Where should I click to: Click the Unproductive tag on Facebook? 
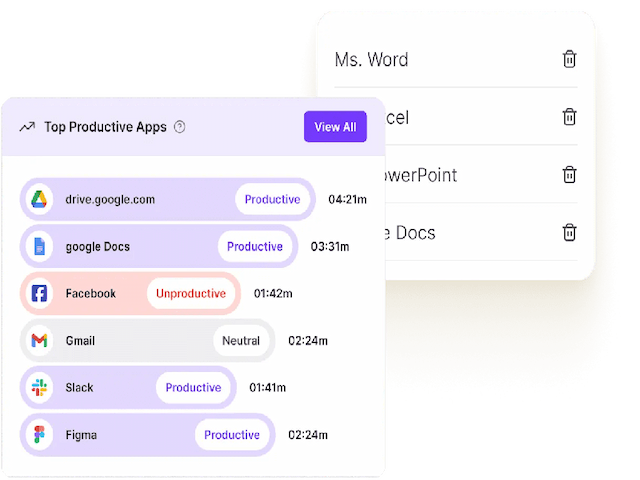tap(192, 294)
